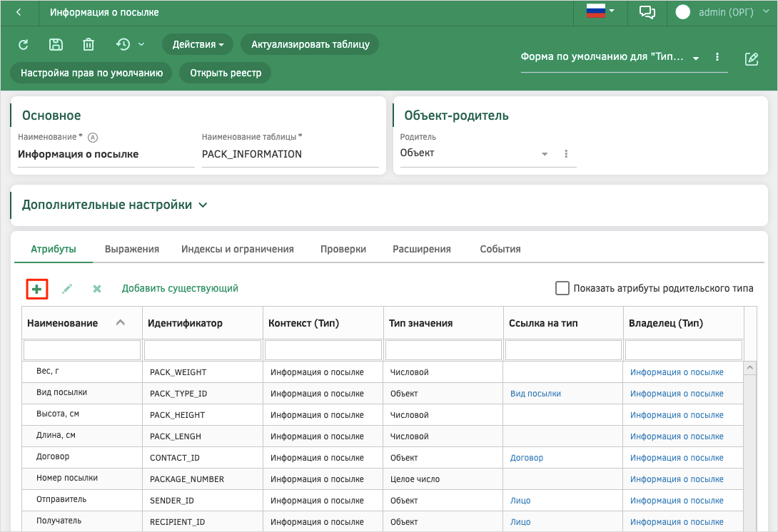This screenshot has height=532, width=778.
Task: Click the Наименование text field
Action: click(x=106, y=154)
